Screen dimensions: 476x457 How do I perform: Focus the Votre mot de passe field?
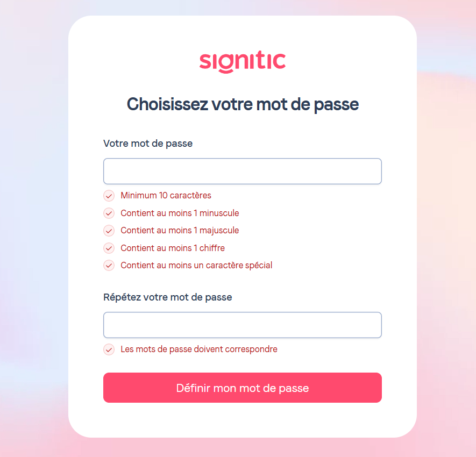pyautogui.click(x=242, y=171)
